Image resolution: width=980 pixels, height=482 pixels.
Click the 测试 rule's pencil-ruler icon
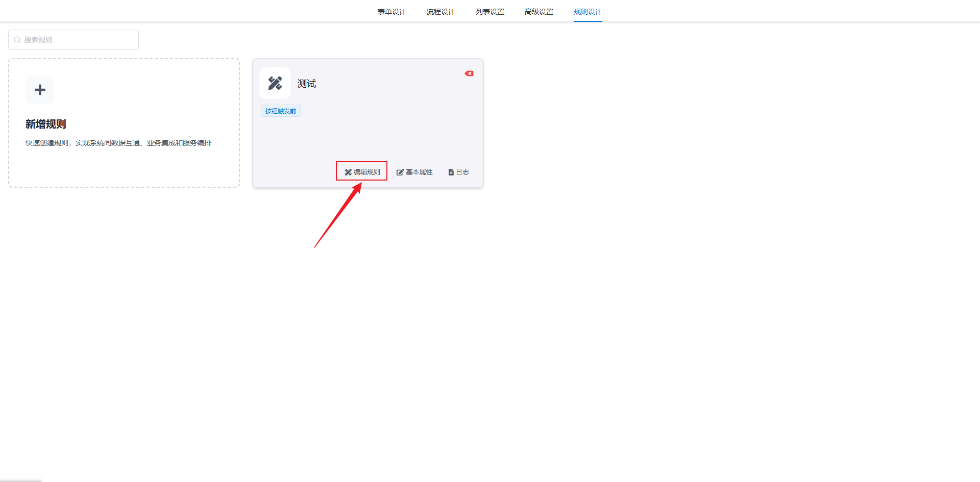click(275, 83)
